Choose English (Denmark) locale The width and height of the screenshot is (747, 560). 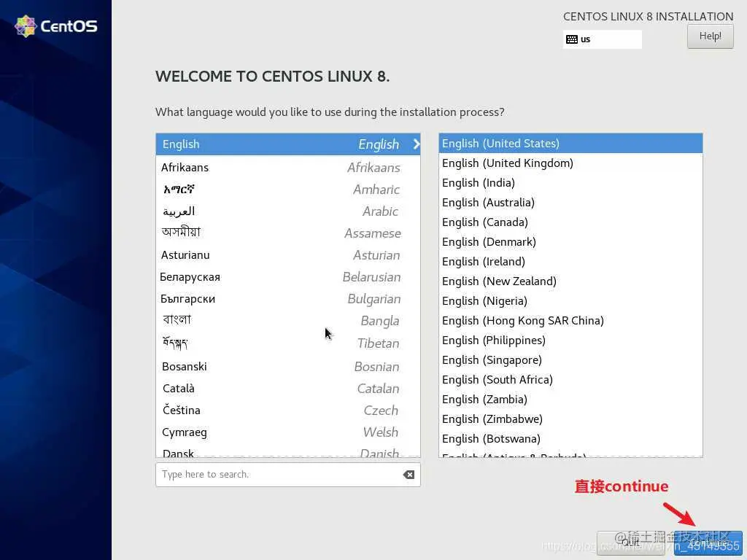[570, 242]
